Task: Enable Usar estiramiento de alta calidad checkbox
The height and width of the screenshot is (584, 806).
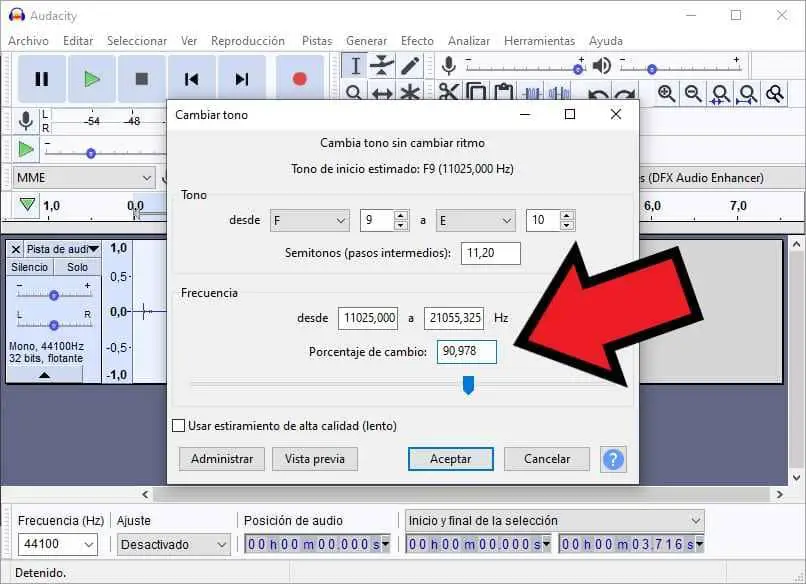Action: (x=178, y=426)
